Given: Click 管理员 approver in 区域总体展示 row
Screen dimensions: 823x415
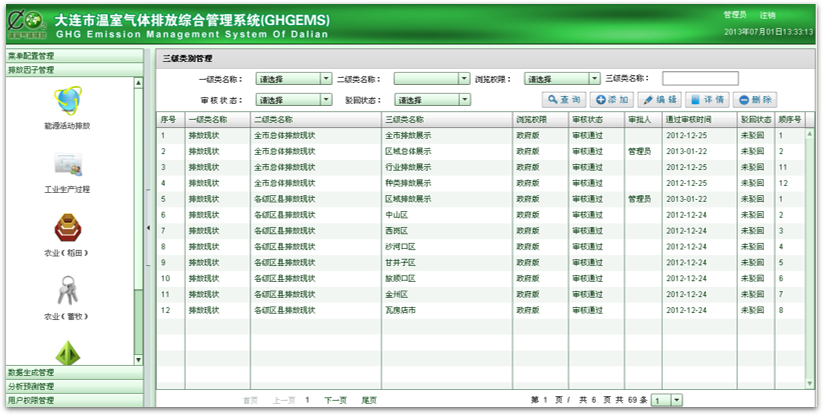Looking at the screenshot, I should [x=639, y=151].
